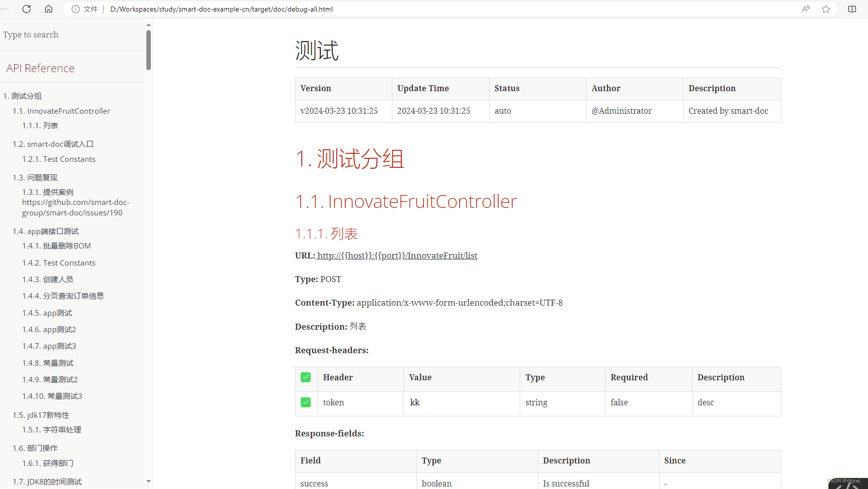View file info in the address bar

click(x=75, y=9)
